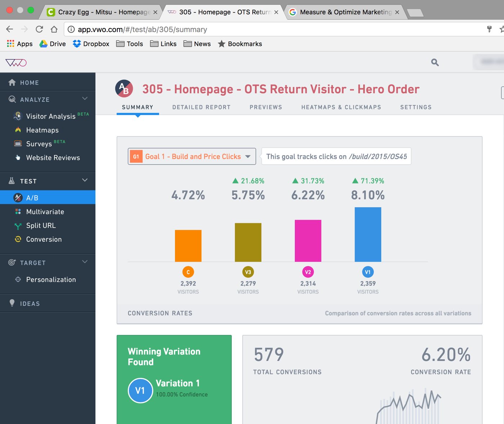The height and width of the screenshot is (424, 504).
Task: Open the Dropbox bookmark
Action: click(91, 44)
